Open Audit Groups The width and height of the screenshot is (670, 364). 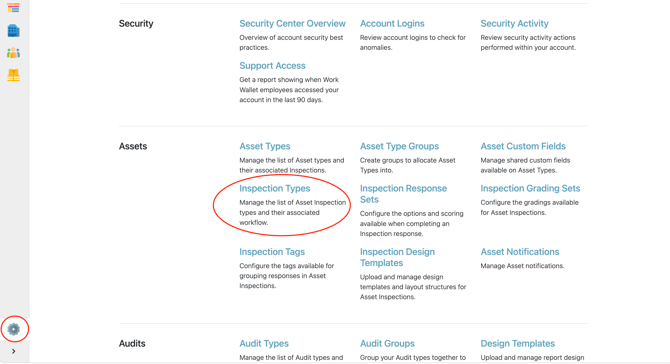coord(387,343)
